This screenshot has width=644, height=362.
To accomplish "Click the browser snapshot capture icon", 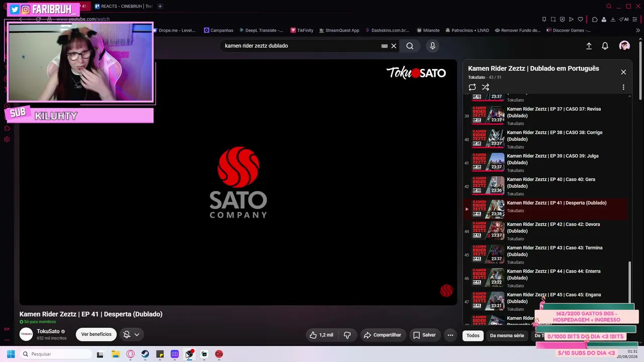I will point(553,19).
